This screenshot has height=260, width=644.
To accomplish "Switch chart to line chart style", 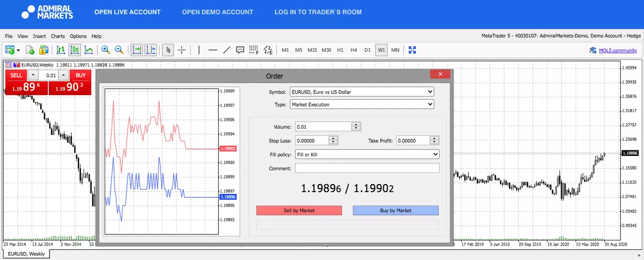I will [x=89, y=50].
